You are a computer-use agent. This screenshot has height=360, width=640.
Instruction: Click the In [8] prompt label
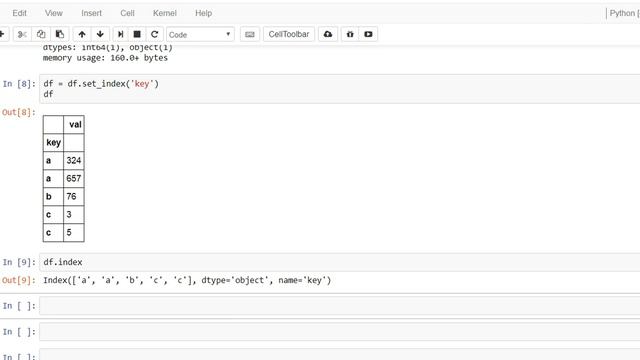[19, 84]
